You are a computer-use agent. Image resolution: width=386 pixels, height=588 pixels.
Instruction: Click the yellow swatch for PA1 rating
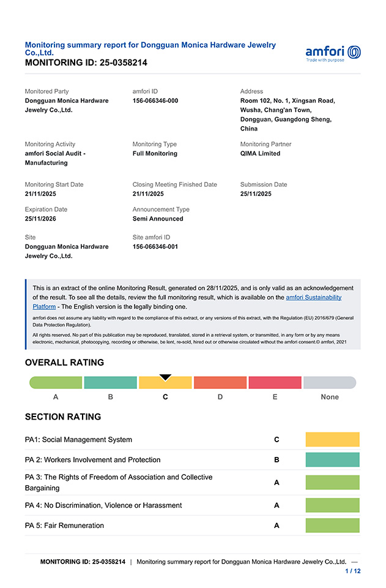(x=332, y=439)
